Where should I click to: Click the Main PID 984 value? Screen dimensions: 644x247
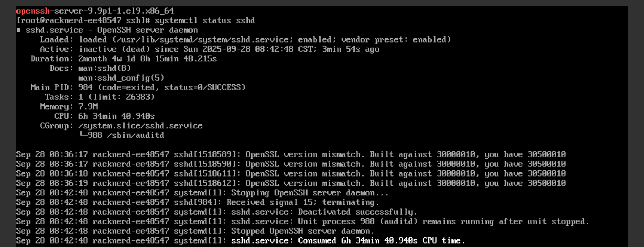[85, 87]
